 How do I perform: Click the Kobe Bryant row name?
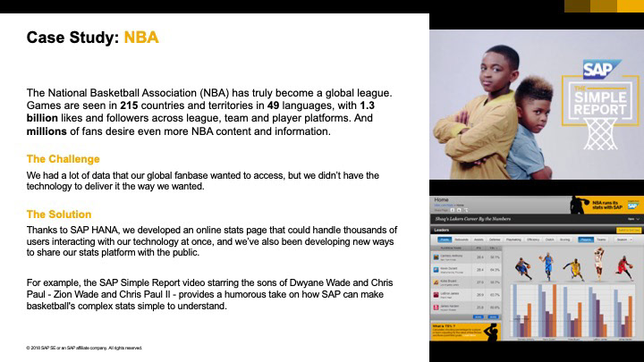click(448, 282)
